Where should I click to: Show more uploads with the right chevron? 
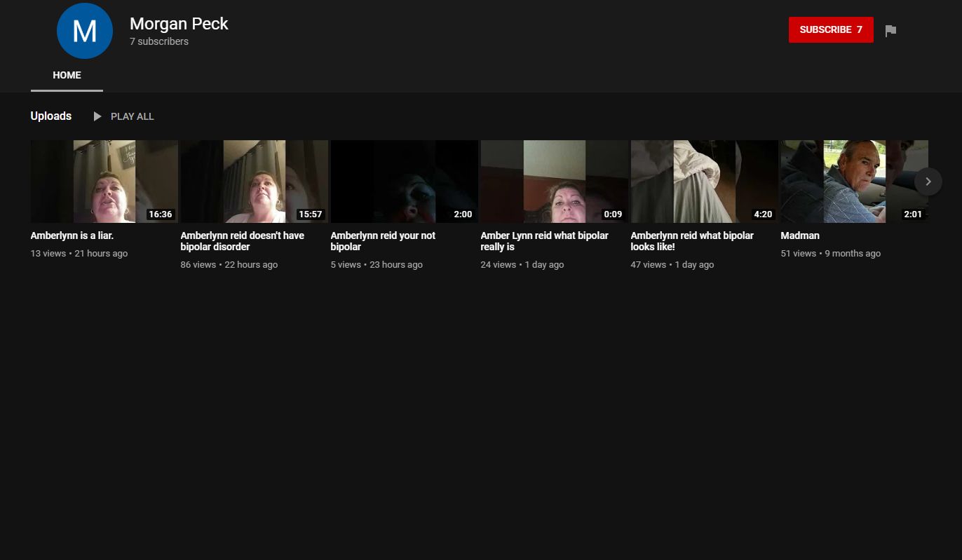[x=928, y=182]
